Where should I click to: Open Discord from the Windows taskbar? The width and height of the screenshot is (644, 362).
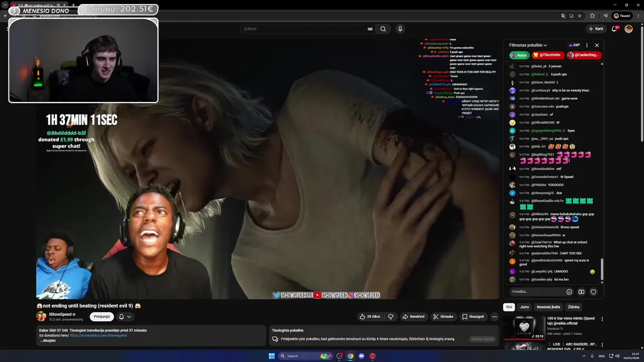[361, 356]
